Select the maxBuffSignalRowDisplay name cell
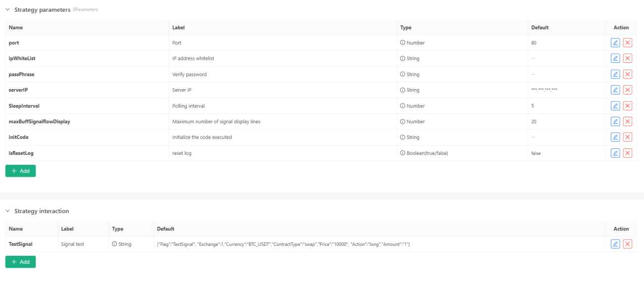 click(x=87, y=122)
